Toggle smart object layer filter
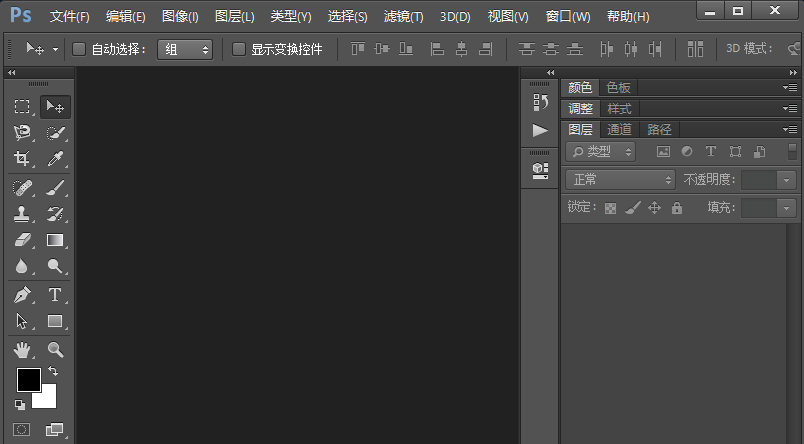Image resolution: width=804 pixels, height=444 pixels. click(x=759, y=151)
